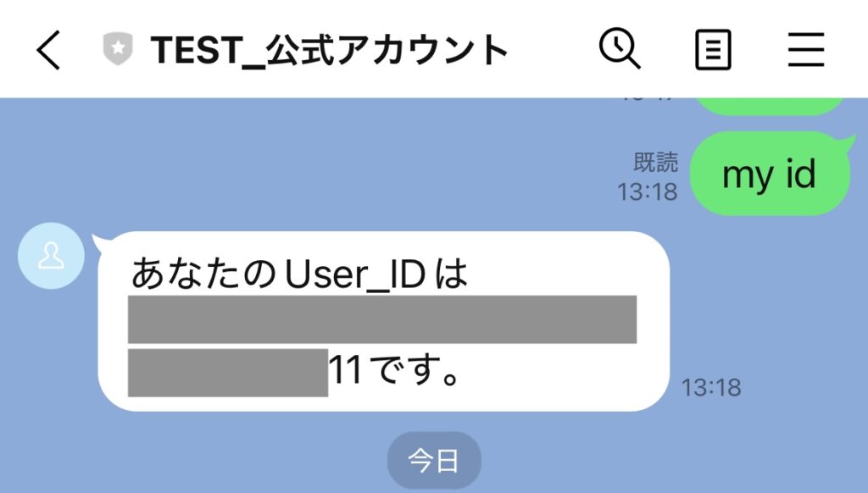Select the '11です。' text

(395, 369)
